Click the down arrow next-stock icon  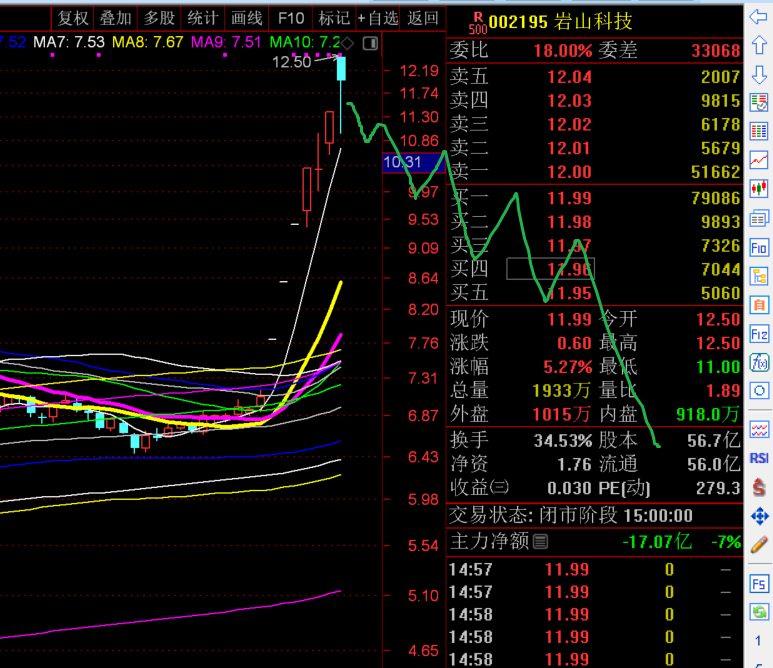click(x=759, y=75)
